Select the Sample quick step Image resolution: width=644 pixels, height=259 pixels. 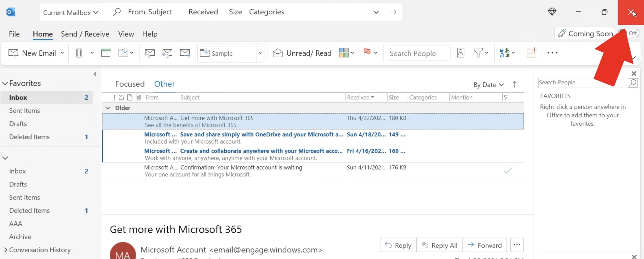227,53
